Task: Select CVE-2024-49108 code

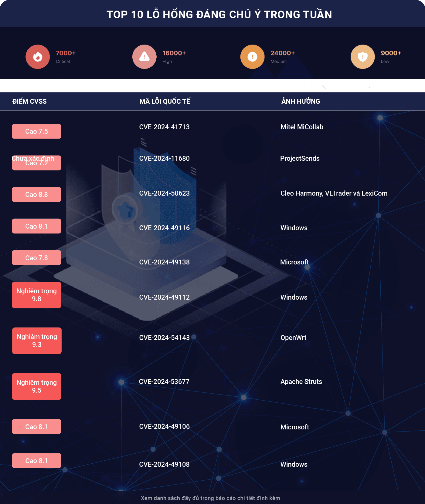Action: [164, 464]
